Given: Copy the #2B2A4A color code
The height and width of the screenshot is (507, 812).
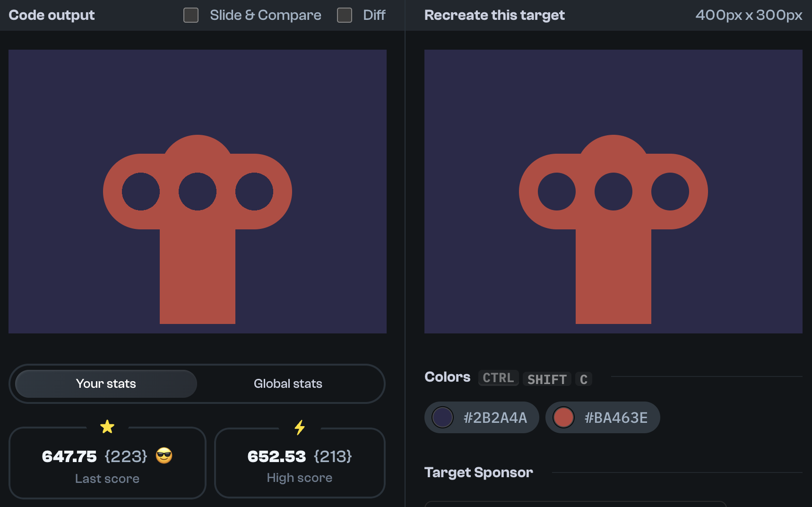Looking at the screenshot, I should (x=481, y=418).
